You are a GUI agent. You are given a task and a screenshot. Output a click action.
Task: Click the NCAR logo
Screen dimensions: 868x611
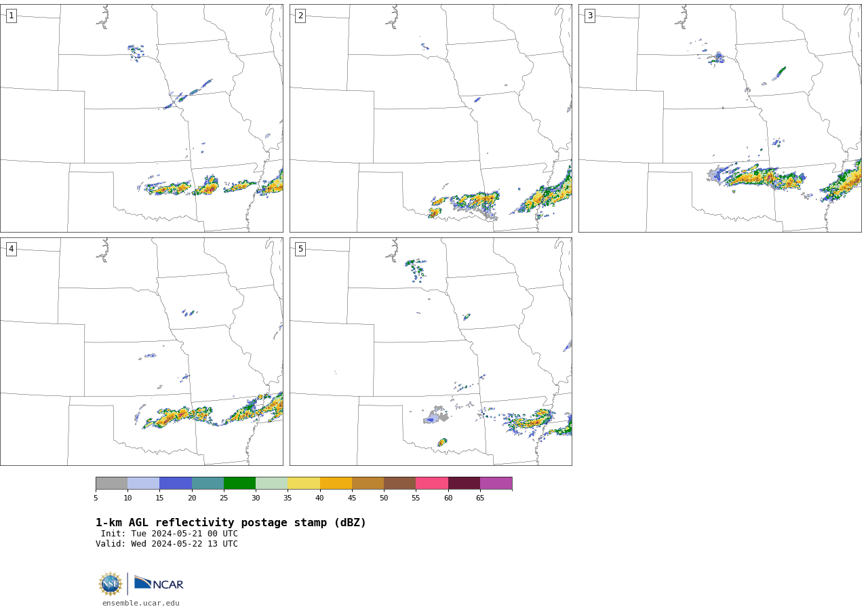159,583
